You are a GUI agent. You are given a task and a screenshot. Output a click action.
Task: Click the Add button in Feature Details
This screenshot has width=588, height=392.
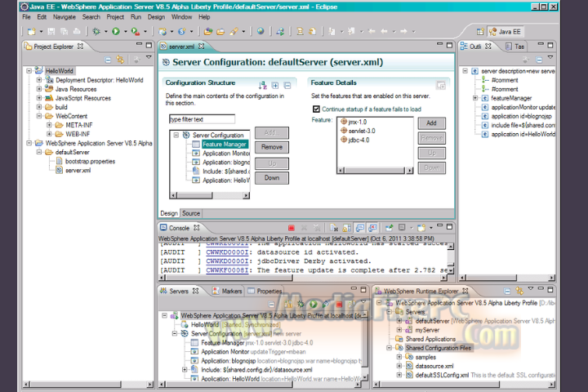431,123
